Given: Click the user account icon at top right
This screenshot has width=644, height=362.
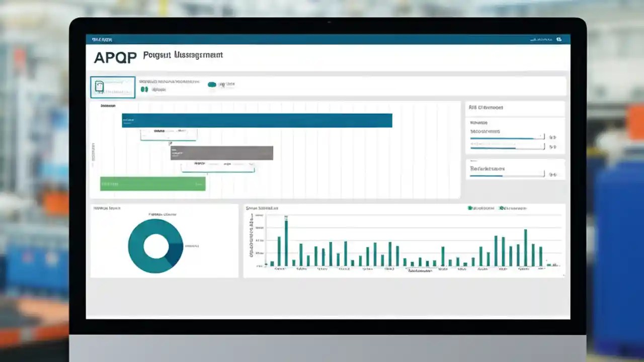Looking at the screenshot, I should [x=558, y=39].
